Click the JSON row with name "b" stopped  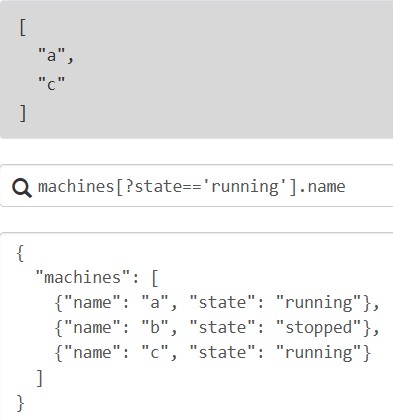click(217, 328)
